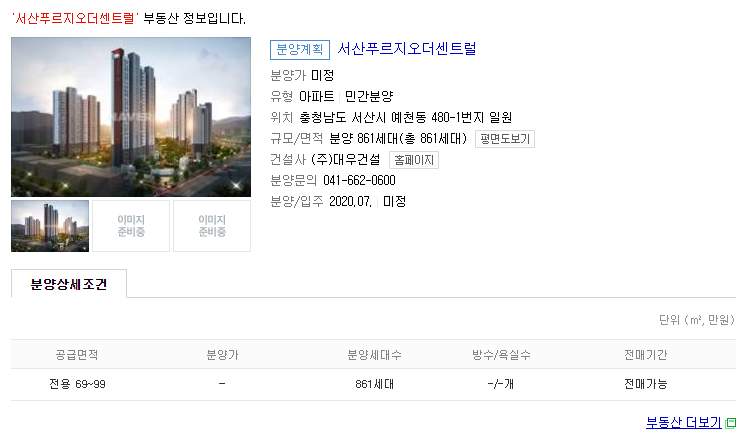The width and height of the screenshot is (753, 448).
Task: Click the -/-개 rooms cell
Action: 500,384
